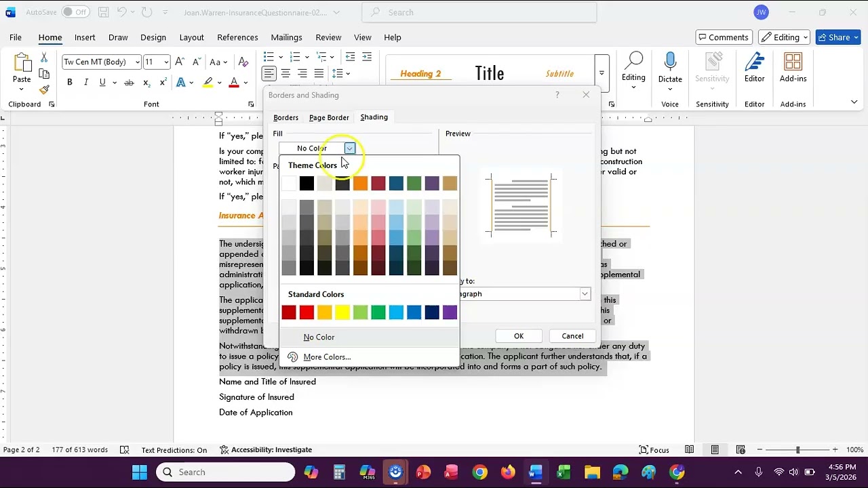This screenshot has height=488, width=868.
Task: Open the Comments button
Action: click(723, 37)
